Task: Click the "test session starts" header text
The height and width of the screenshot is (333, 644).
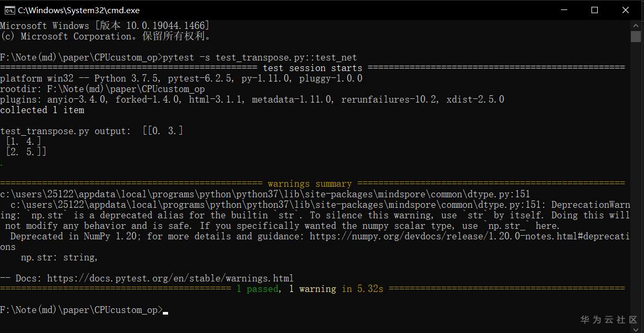Action: pyautogui.click(x=312, y=68)
